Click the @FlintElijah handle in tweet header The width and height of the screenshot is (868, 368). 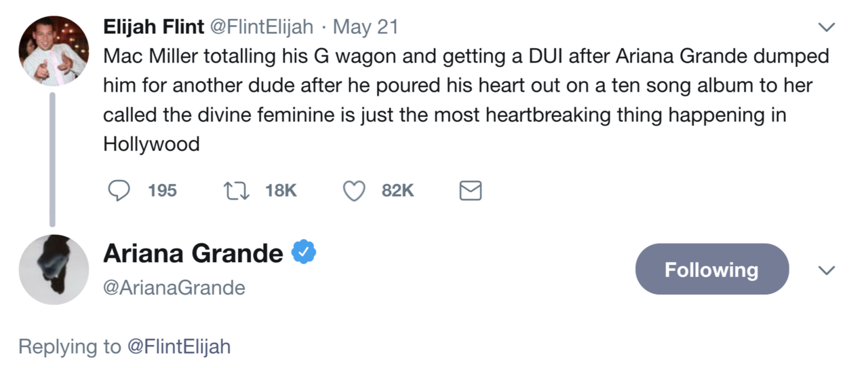point(262,27)
